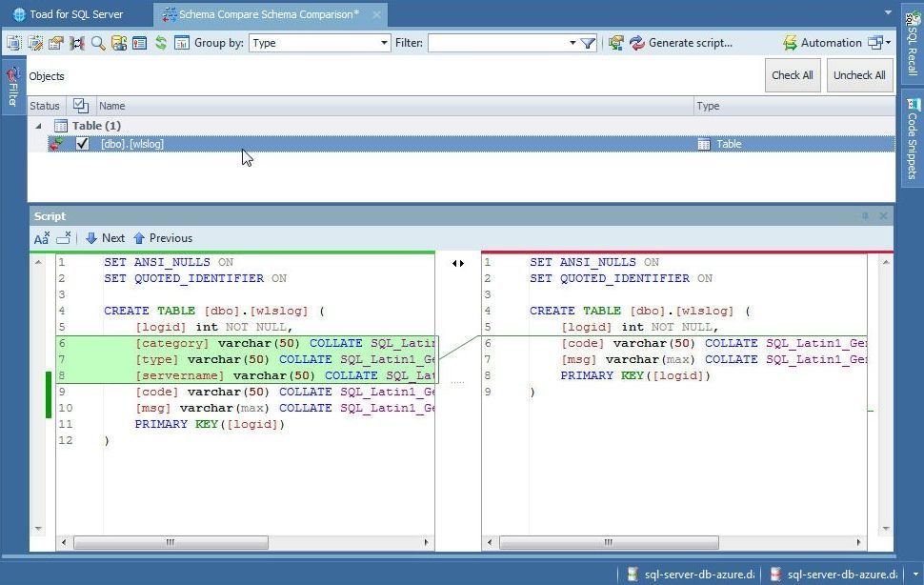Click the green refresh comparison icon
The width and height of the screenshot is (924, 585).
[161, 43]
